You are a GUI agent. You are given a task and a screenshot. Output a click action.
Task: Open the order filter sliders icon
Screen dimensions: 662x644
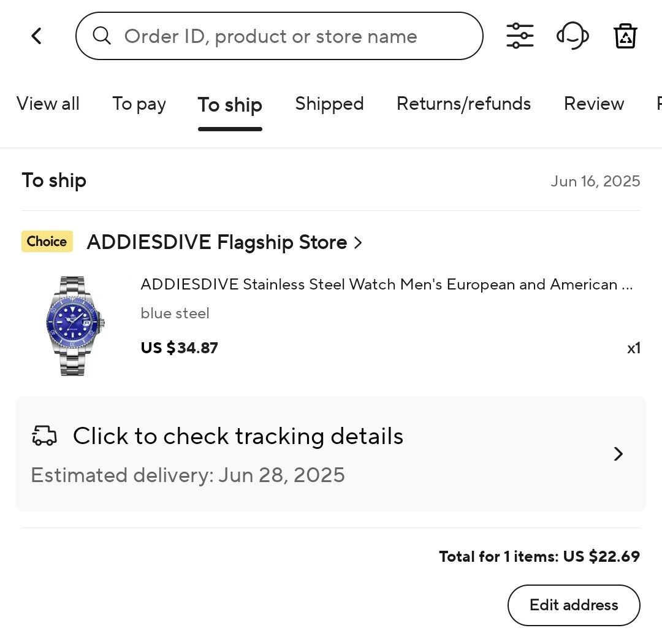click(520, 36)
